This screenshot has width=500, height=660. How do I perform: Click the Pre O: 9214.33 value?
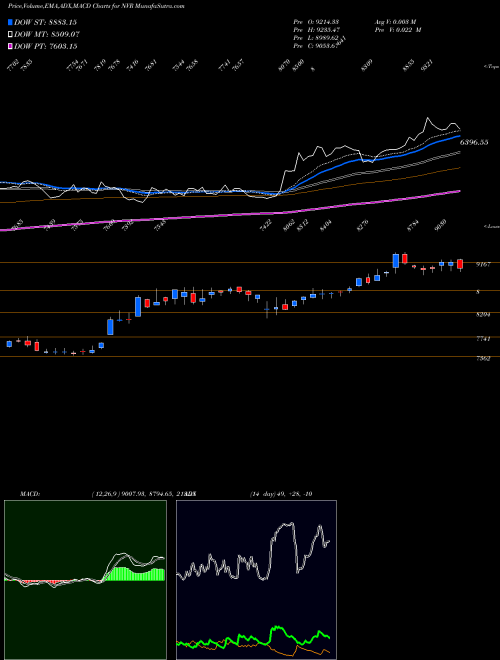point(316,22)
